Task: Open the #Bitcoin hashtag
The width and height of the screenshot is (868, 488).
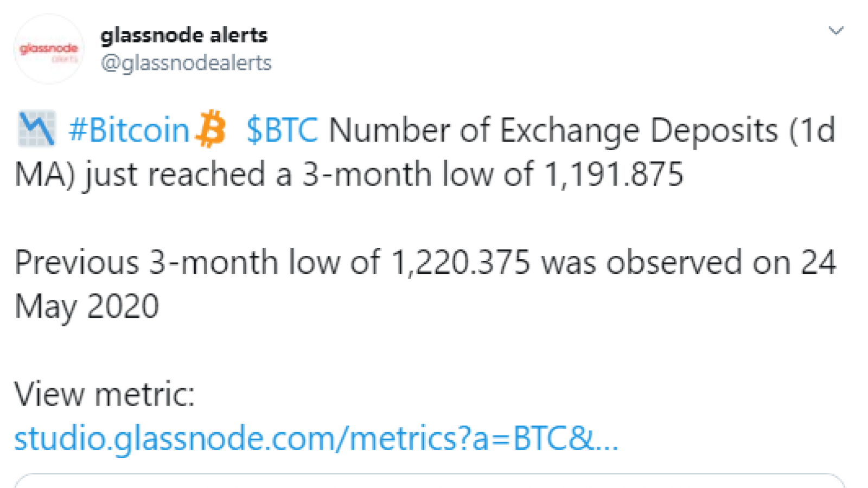Action: (x=129, y=130)
